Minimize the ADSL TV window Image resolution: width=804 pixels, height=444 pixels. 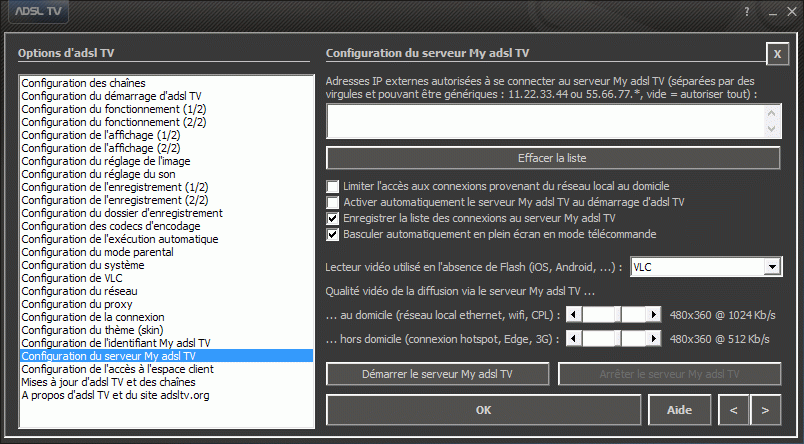coord(773,12)
